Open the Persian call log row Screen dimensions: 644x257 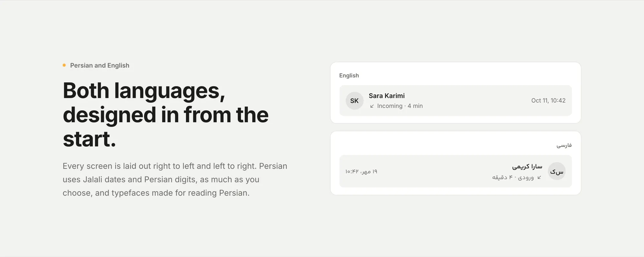[x=456, y=171]
